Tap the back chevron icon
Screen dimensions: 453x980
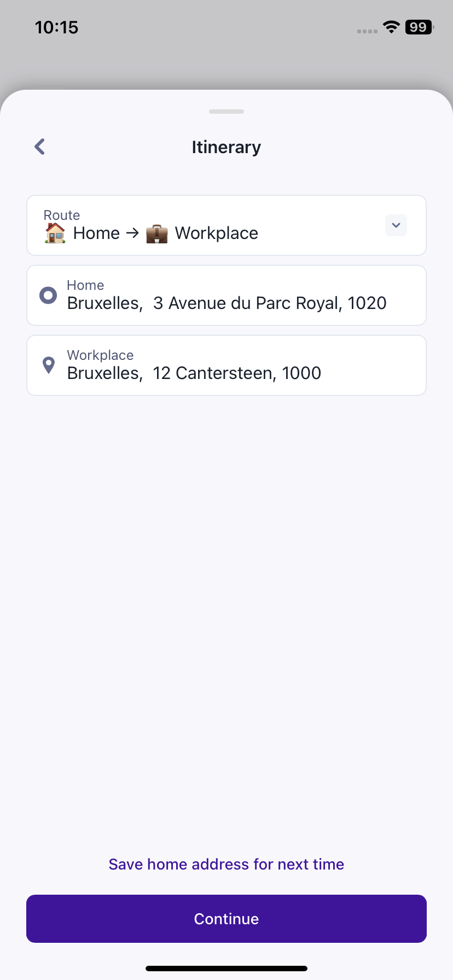pyautogui.click(x=40, y=147)
